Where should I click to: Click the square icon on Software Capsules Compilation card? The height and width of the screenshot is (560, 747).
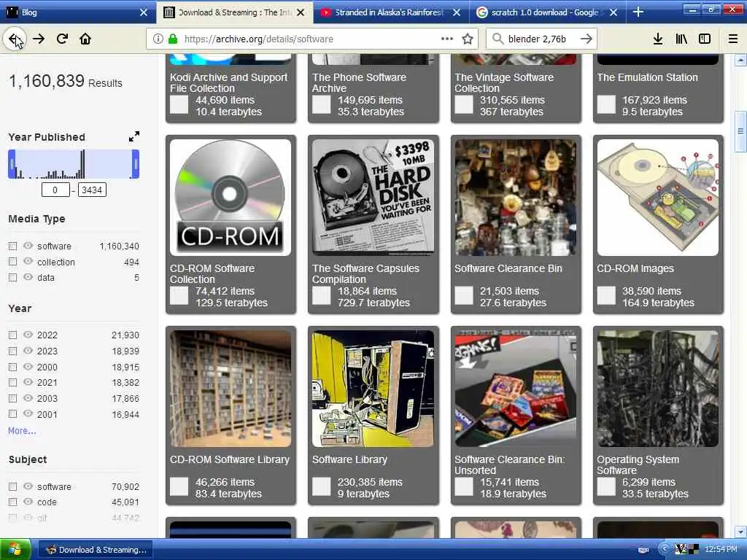(x=321, y=296)
